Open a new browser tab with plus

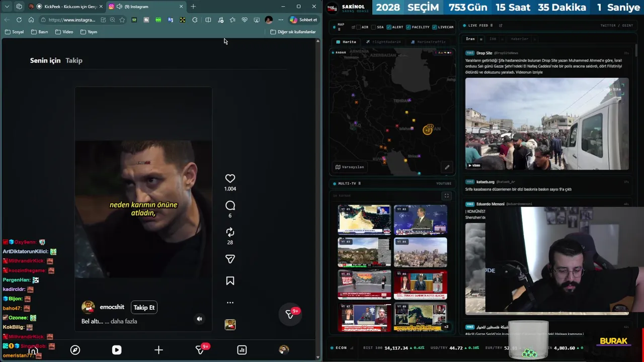point(193,7)
